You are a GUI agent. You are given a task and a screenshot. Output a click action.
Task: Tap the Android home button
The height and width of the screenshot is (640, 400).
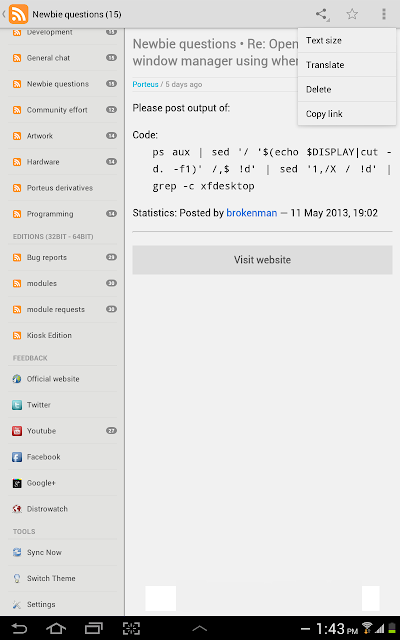coord(56,629)
